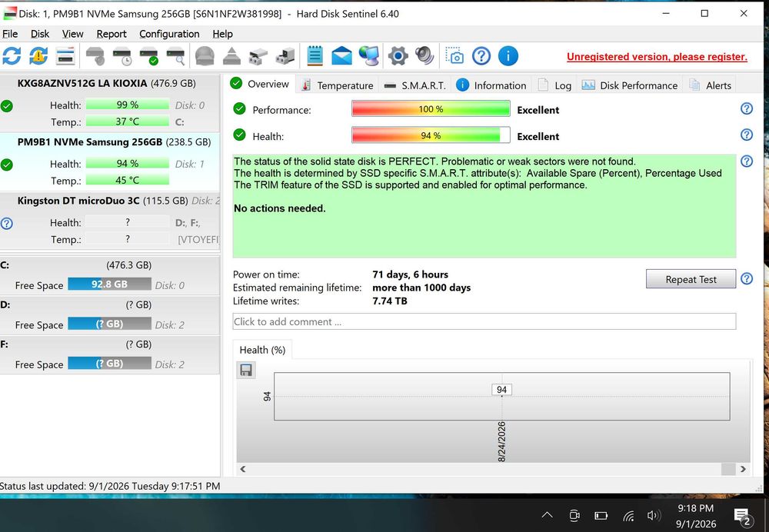
Task: Click the refresh icon with warning triangle
Action: tap(38, 56)
